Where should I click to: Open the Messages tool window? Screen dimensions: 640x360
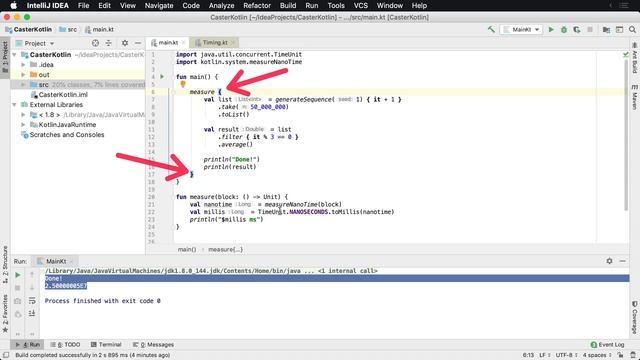153,344
